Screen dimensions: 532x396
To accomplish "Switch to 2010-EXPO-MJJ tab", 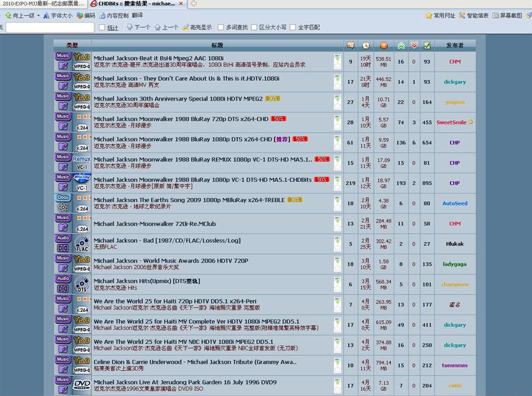I will (x=43, y=4).
